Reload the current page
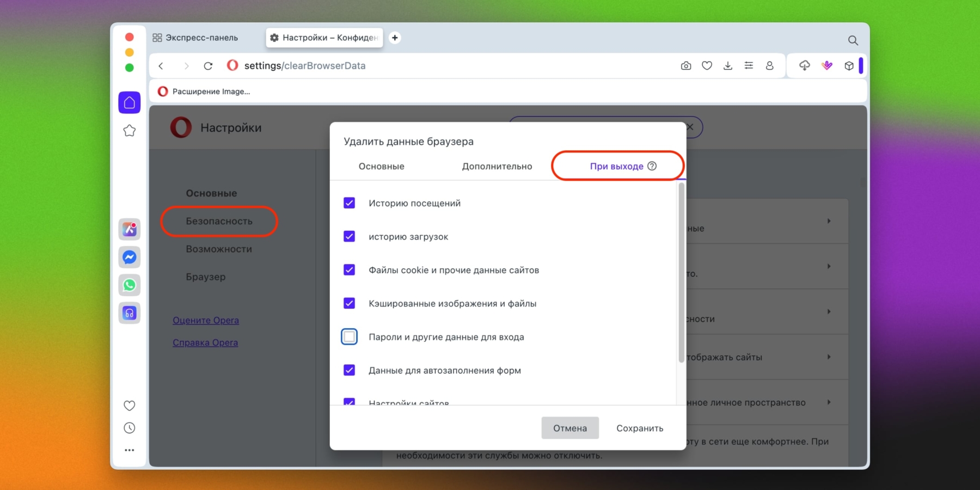Image resolution: width=980 pixels, height=490 pixels. 208,66
